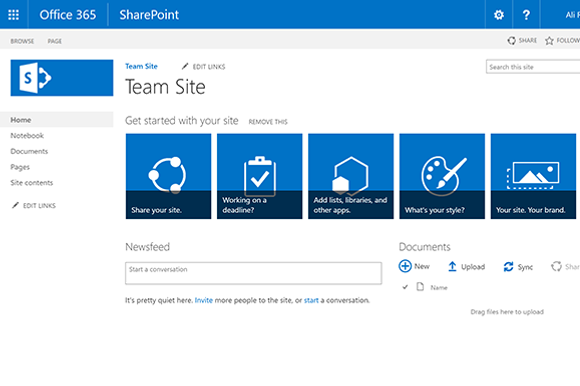Open Notebook in left navigation

pyautogui.click(x=27, y=136)
